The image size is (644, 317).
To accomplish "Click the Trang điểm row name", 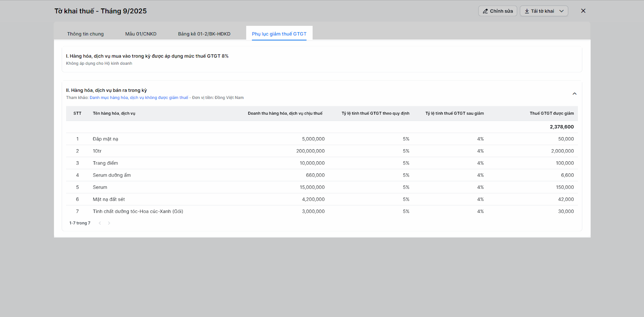I will click(105, 163).
